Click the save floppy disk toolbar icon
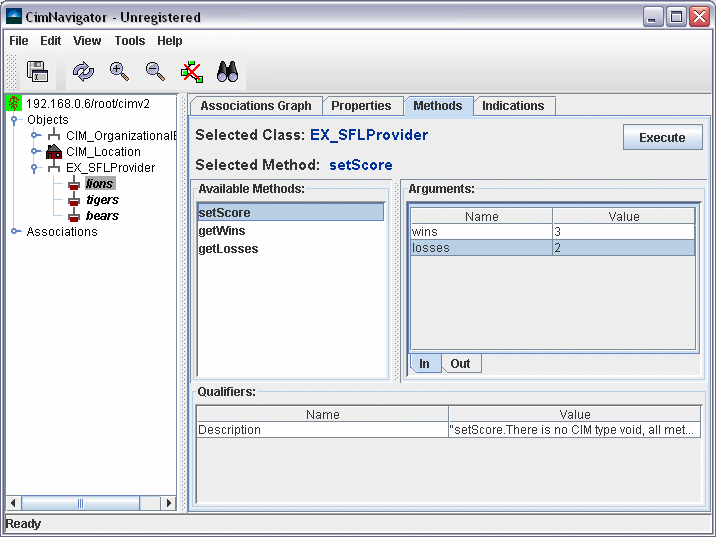 (37, 71)
